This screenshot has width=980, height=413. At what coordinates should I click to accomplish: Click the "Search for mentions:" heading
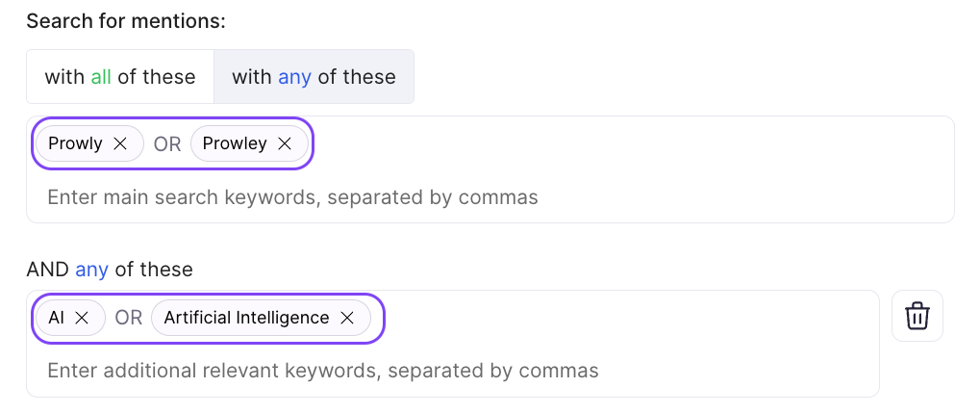pos(126,20)
